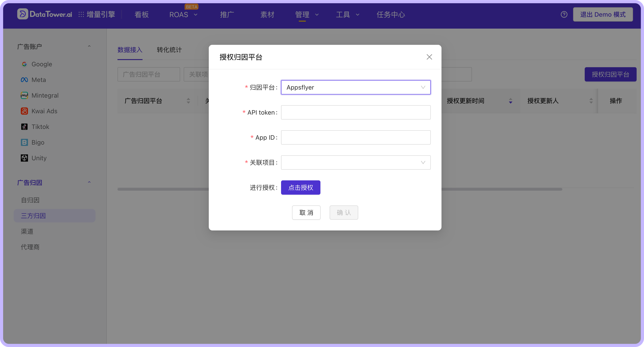Switch to the 转化统计 tab

tap(169, 50)
